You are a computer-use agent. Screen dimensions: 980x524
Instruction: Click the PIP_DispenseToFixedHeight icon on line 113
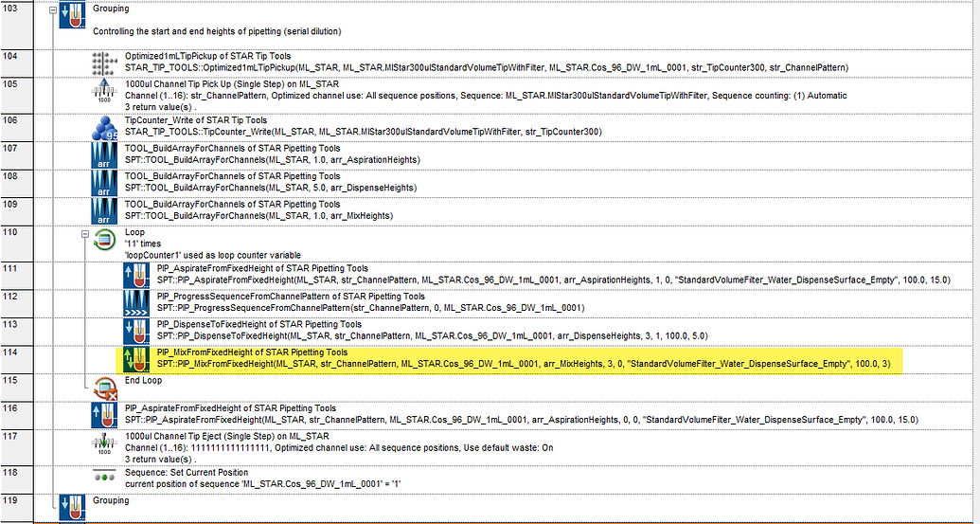point(137,331)
